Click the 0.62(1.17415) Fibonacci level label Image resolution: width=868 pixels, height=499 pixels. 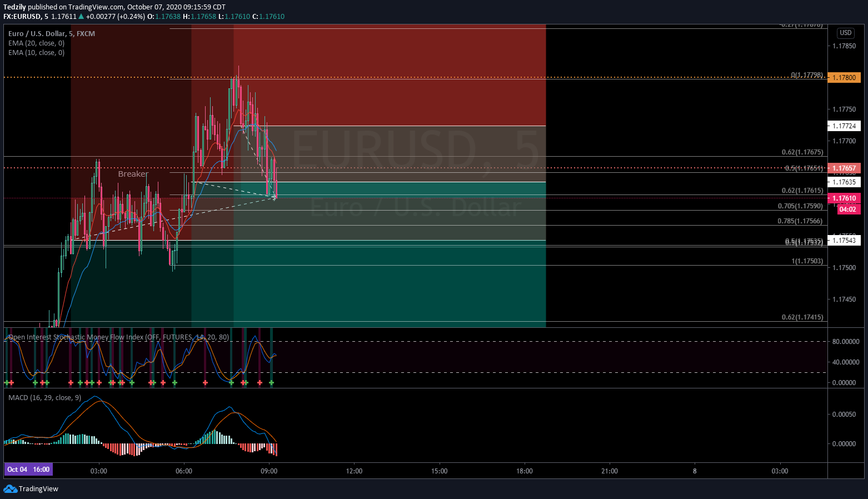tap(802, 317)
